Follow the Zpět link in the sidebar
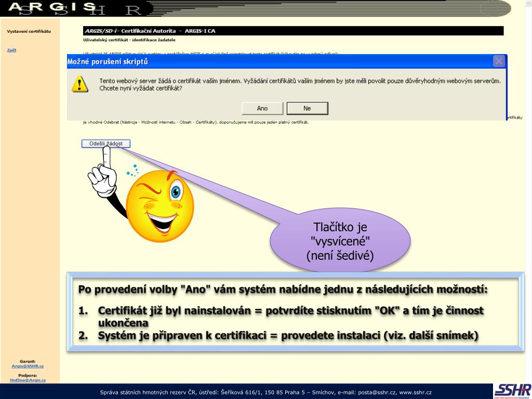This screenshot has height=399, width=532. pos(11,50)
